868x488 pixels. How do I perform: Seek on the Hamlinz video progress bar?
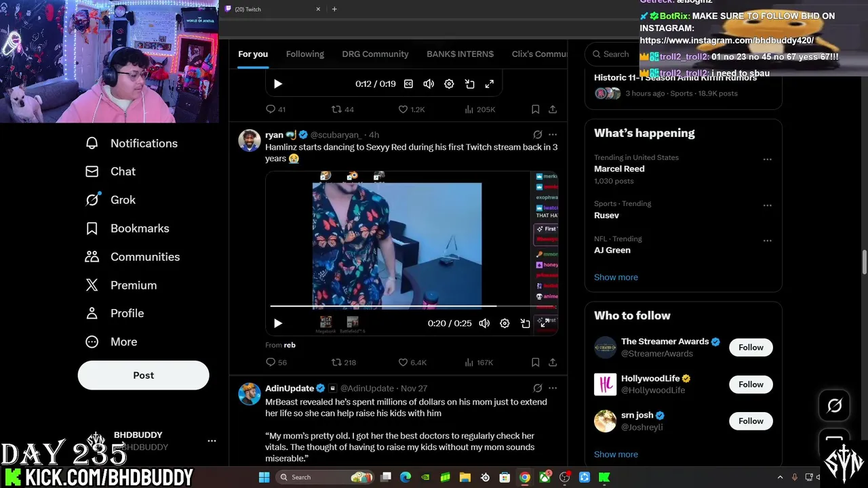(x=412, y=306)
